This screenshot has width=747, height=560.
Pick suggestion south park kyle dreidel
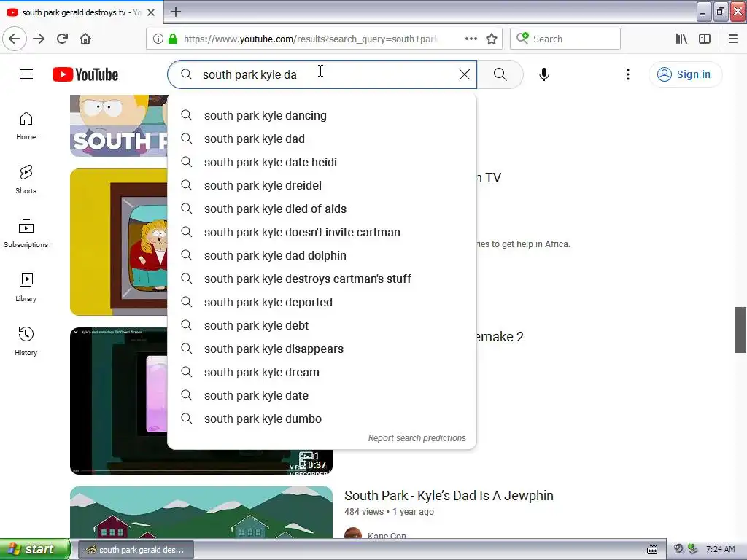322,185
